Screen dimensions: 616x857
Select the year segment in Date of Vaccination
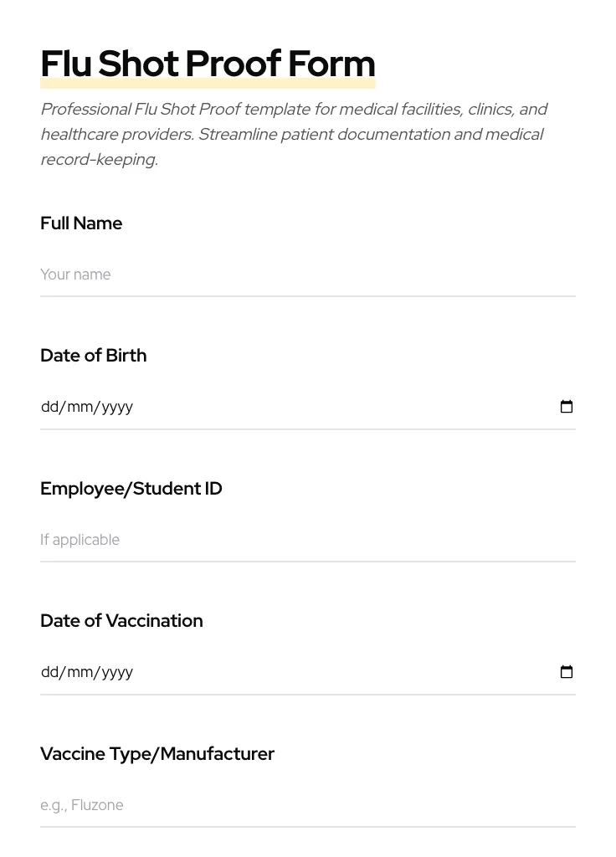click(x=117, y=673)
